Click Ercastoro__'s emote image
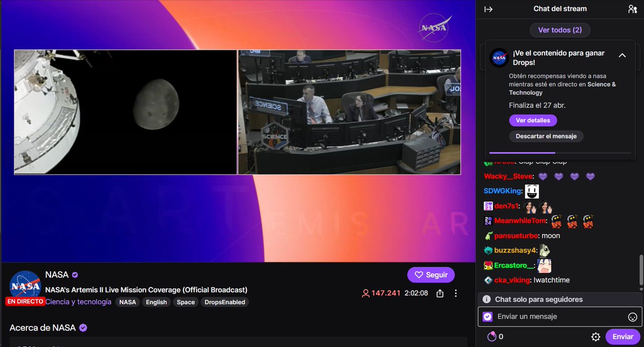Screen dimensions: 644x347 (x=545, y=265)
